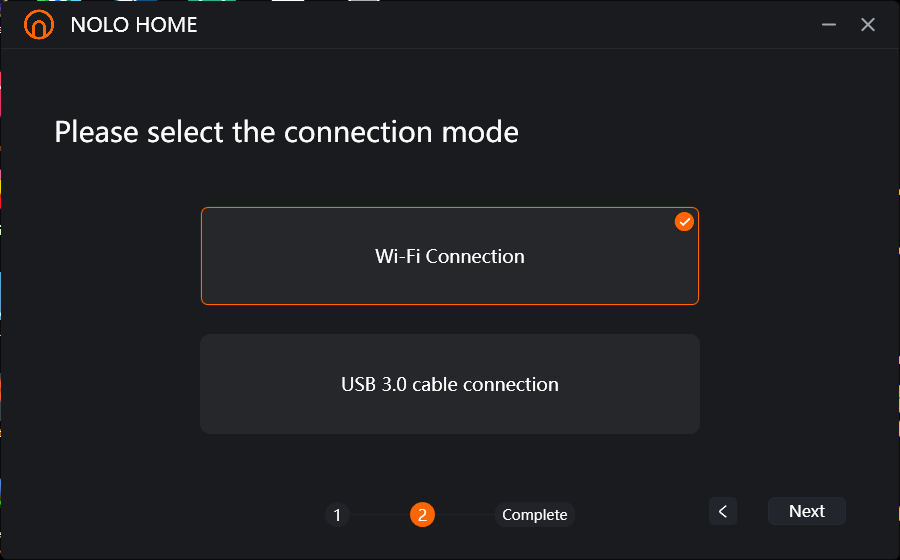
Task: Click the Complete step indicator
Action: [534, 515]
